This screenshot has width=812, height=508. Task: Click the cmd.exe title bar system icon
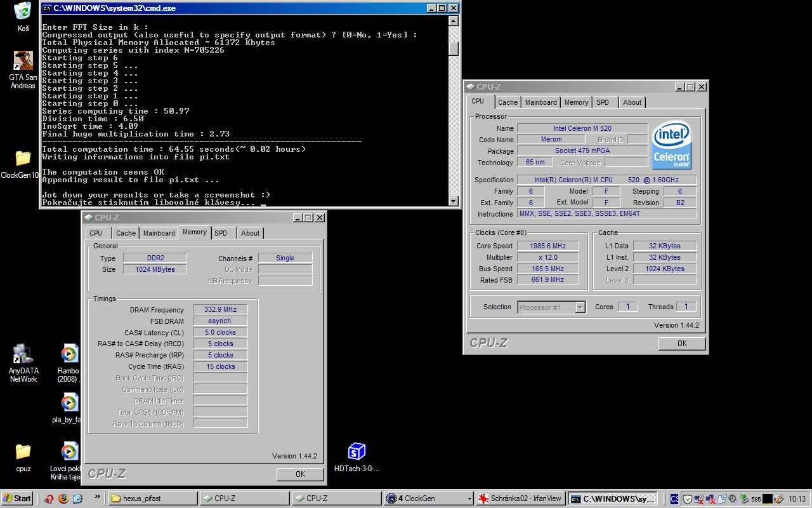click(47, 8)
